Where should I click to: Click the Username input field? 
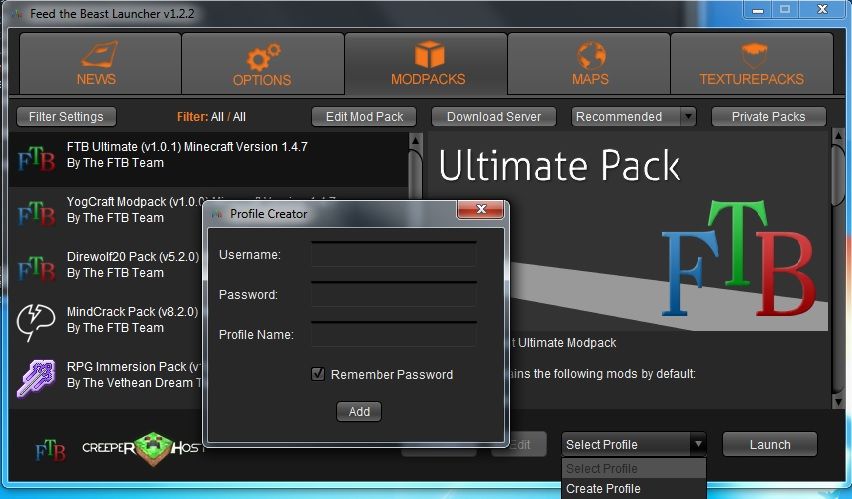pyautogui.click(x=393, y=254)
